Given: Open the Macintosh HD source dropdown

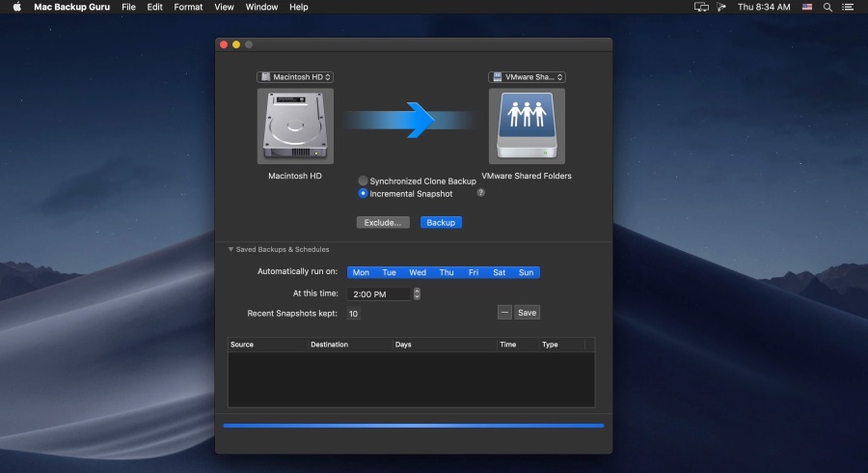Looking at the screenshot, I should point(295,77).
